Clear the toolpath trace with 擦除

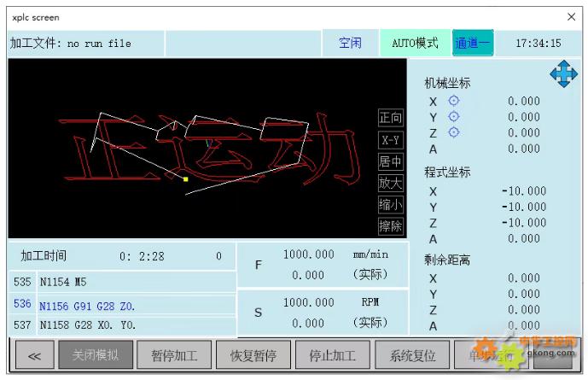tap(391, 226)
